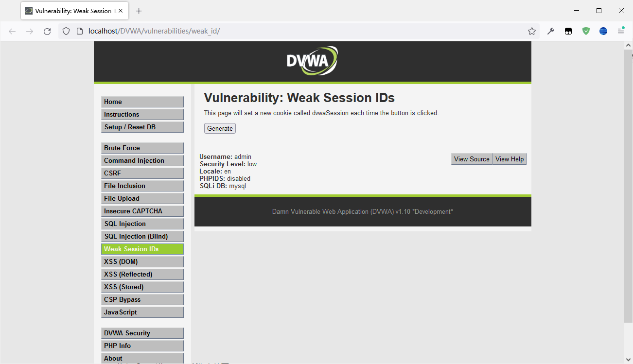Viewport: 633px width, 364px height.
Task: Click the 'Security Level: low' text
Action: click(228, 164)
